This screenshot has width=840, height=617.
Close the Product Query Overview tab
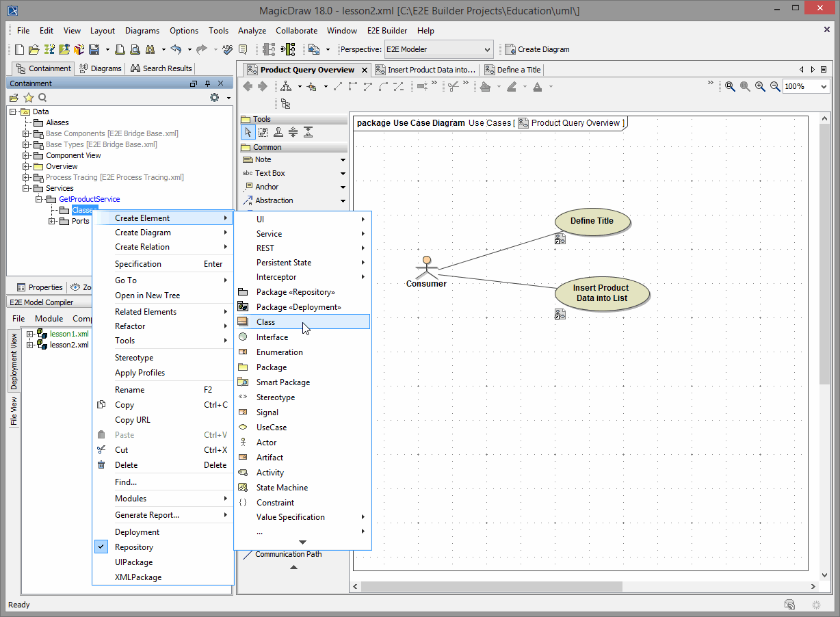point(365,70)
